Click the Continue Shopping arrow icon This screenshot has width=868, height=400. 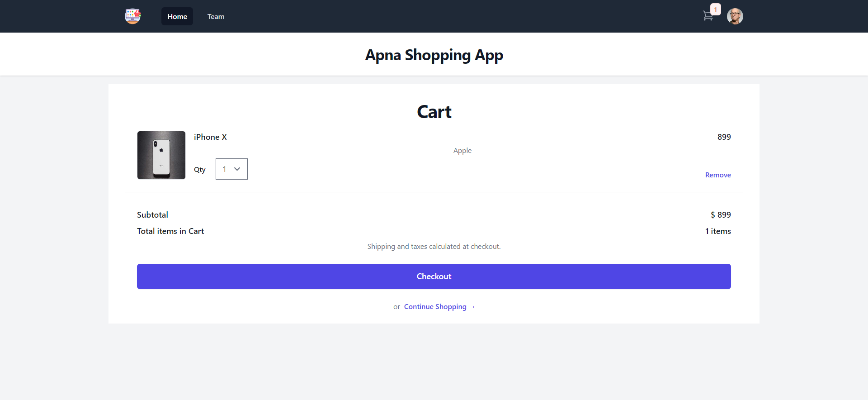click(472, 307)
